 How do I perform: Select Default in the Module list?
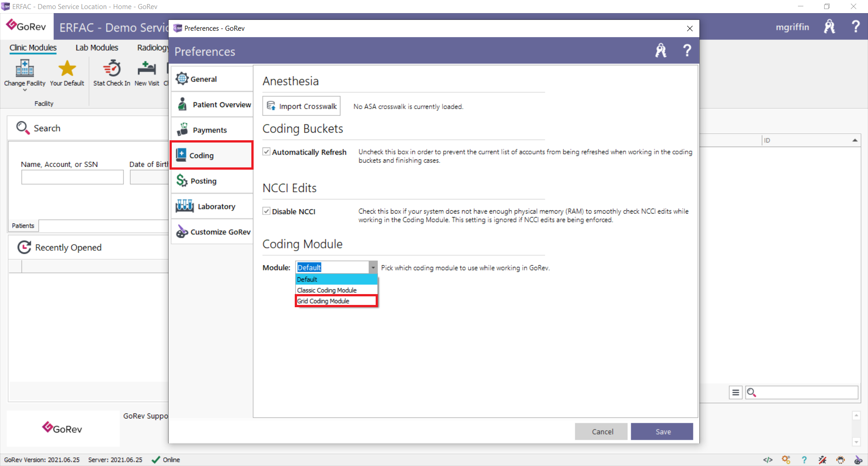click(x=336, y=279)
